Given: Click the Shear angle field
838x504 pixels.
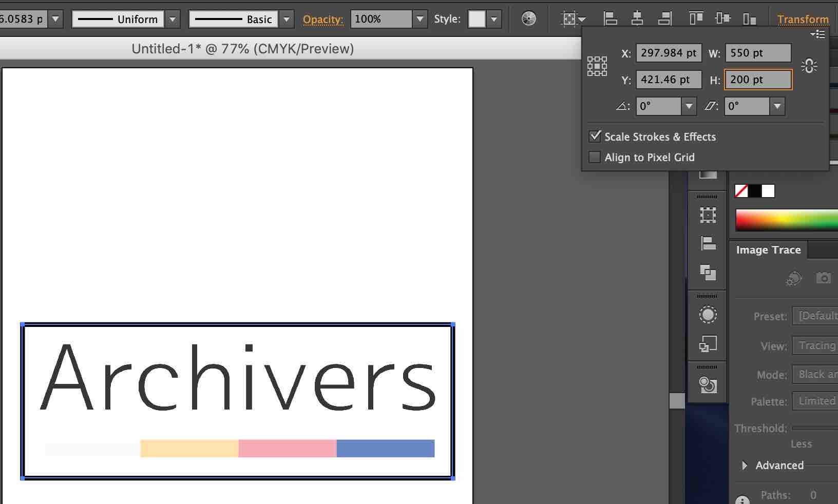Looking at the screenshot, I should 747,106.
